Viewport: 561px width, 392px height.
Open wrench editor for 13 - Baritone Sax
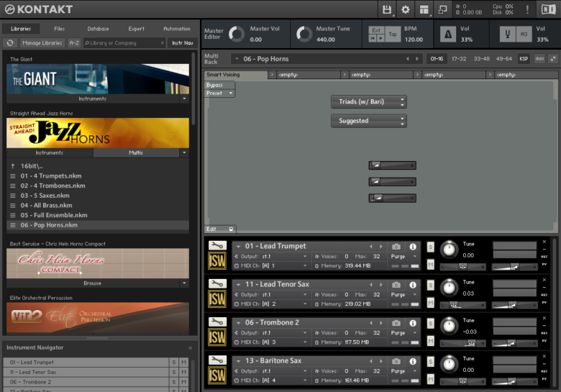pos(217,360)
